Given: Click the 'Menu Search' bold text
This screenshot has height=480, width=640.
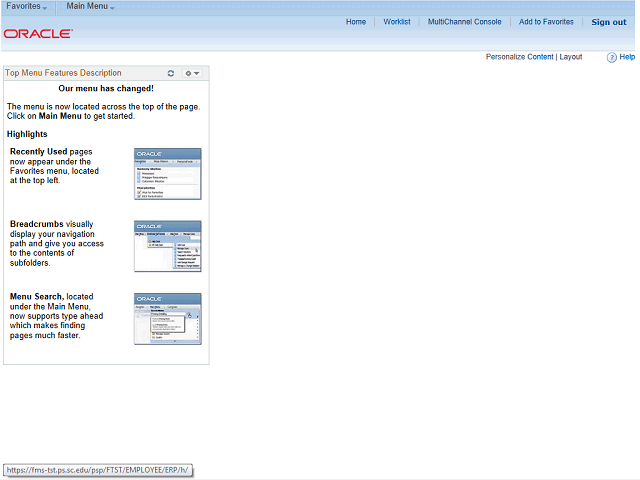Looking at the screenshot, I should [37, 297].
